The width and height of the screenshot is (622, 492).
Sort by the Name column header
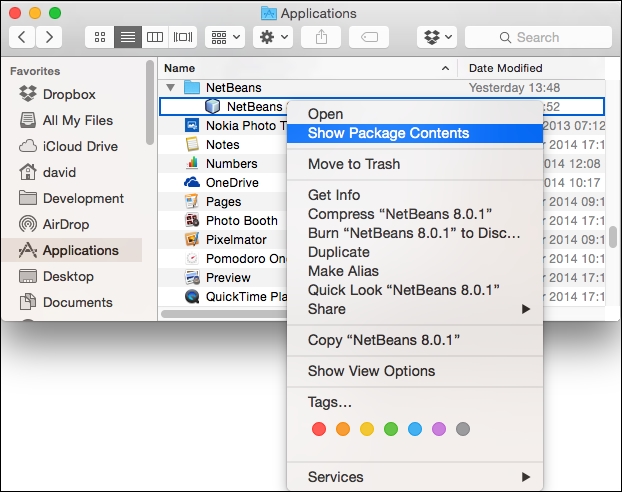[308, 68]
